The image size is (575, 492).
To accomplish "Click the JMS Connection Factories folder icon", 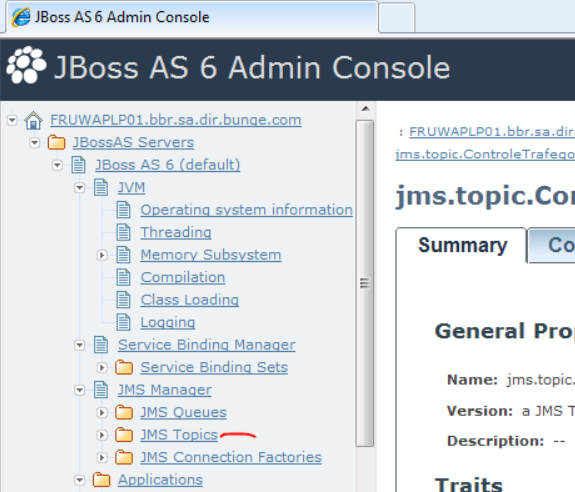I will [124, 457].
